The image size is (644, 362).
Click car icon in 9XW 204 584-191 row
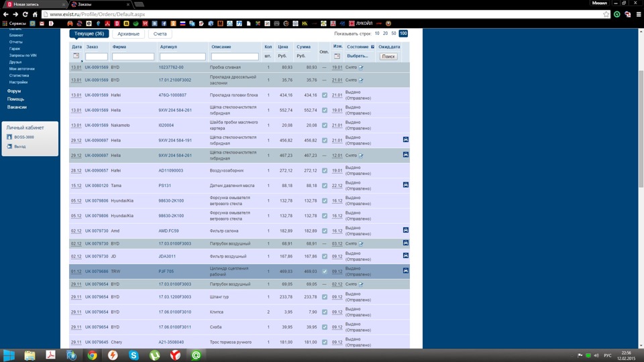[x=405, y=139]
